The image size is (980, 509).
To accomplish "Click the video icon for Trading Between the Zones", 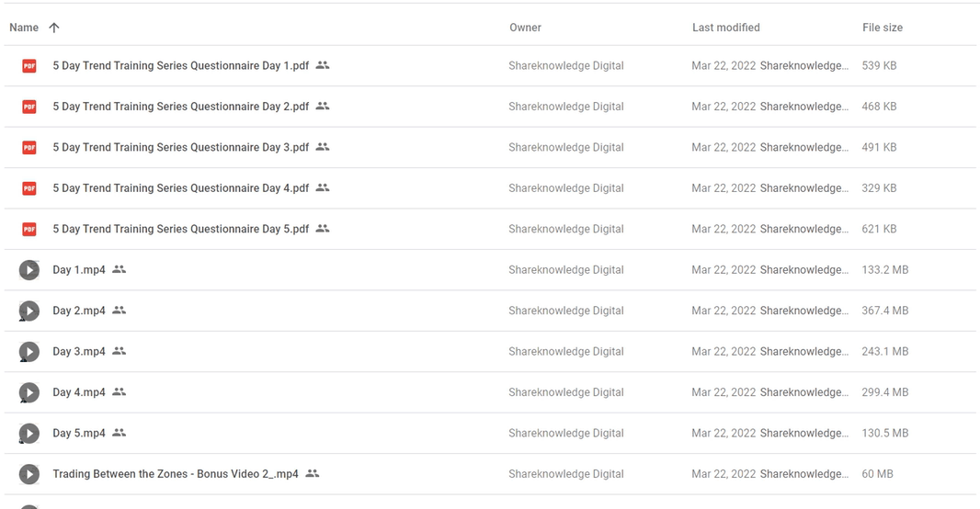I will pyautogui.click(x=28, y=474).
